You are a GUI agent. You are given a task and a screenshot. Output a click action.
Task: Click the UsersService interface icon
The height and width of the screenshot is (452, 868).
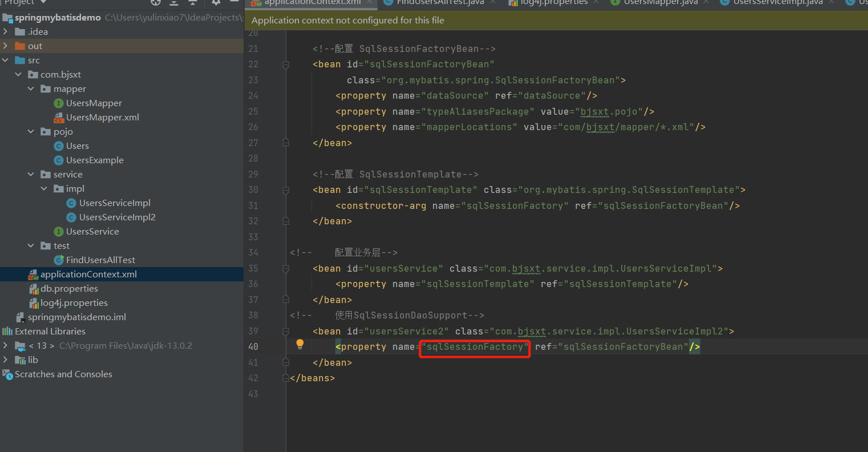[x=58, y=231]
